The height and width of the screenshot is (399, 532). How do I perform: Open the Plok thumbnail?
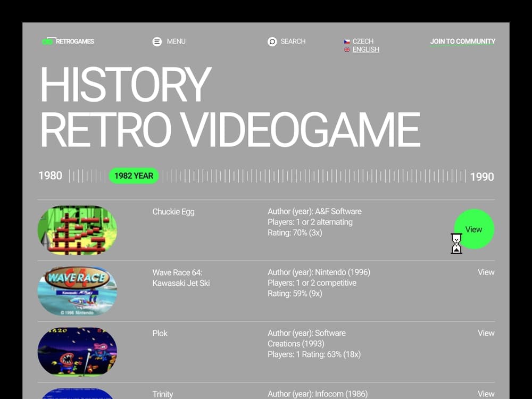click(77, 352)
